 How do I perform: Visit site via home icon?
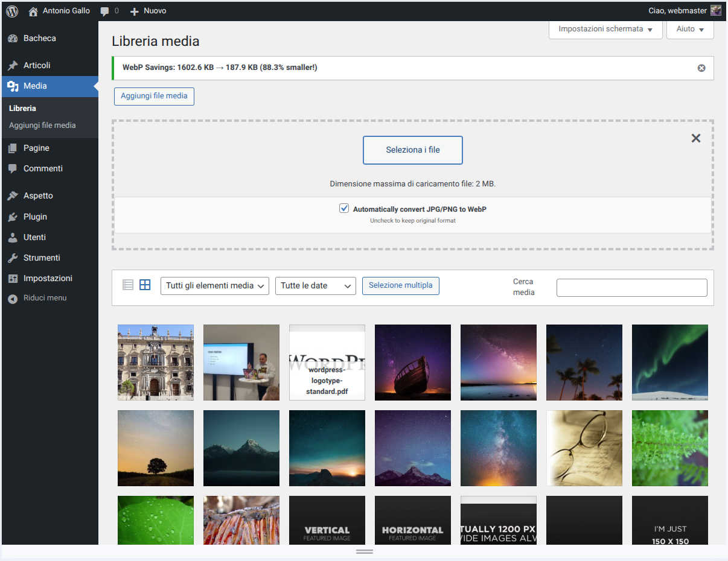33,11
